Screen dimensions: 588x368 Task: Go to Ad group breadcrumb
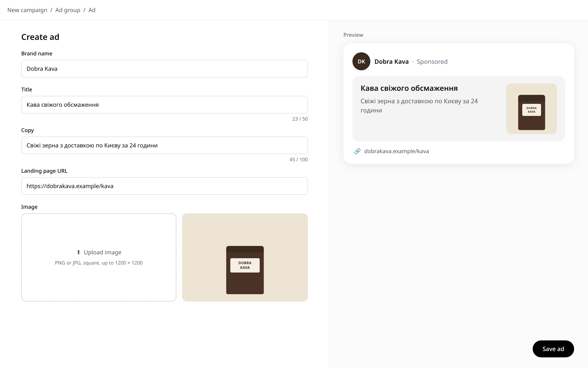click(68, 10)
